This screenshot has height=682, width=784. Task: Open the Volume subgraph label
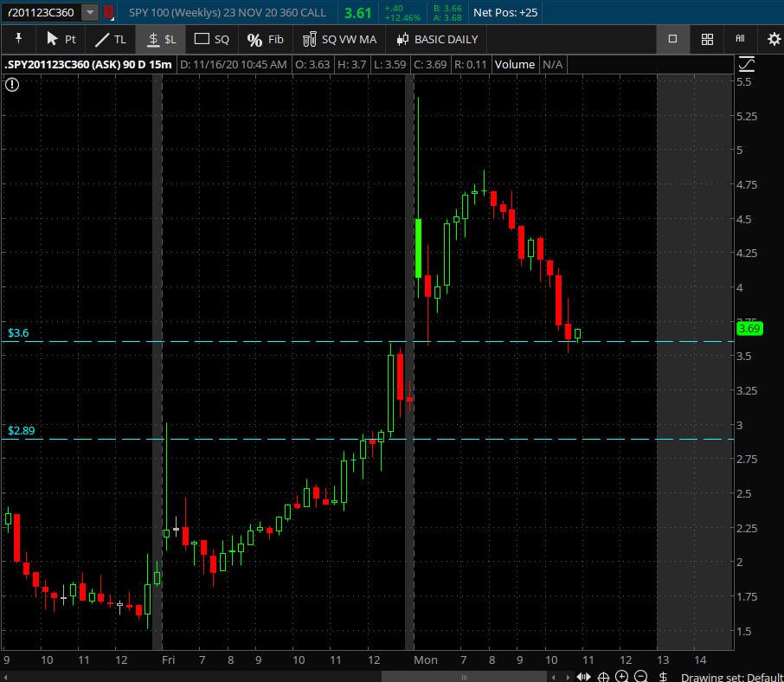(x=515, y=65)
